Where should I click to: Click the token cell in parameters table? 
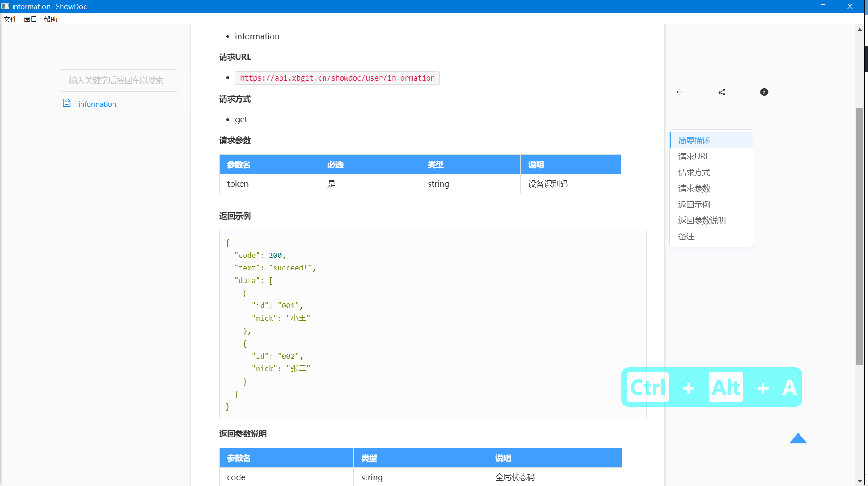point(270,184)
